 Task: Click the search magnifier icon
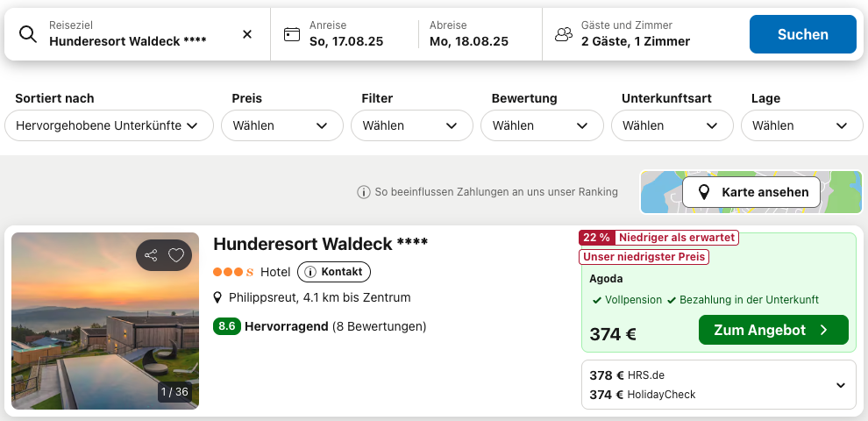click(28, 34)
